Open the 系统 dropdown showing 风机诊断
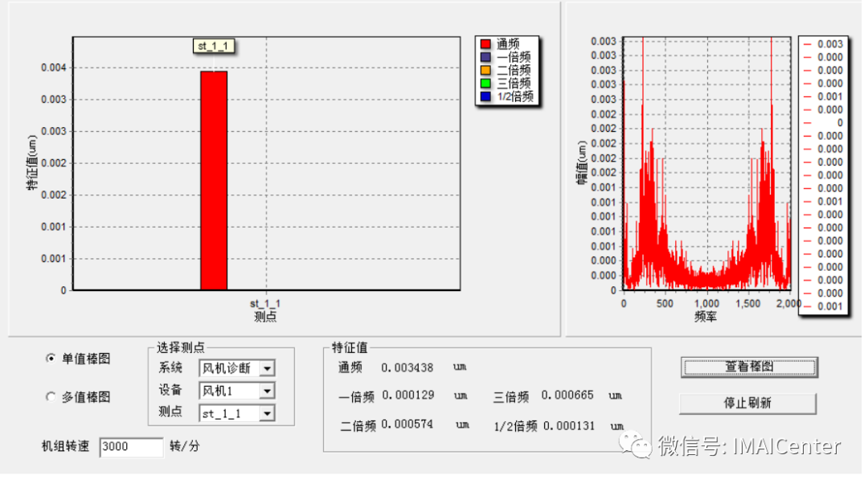Screen dimensions: 868x484 point(267,368)
